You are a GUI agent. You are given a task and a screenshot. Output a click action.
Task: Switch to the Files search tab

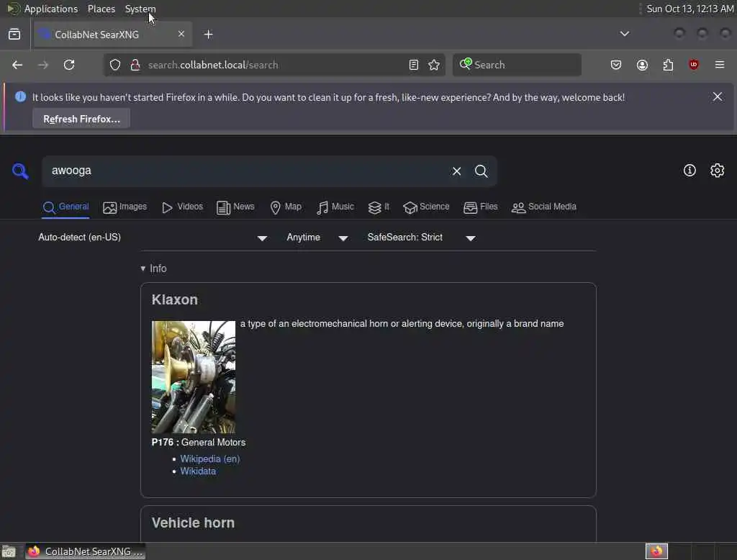480,207
